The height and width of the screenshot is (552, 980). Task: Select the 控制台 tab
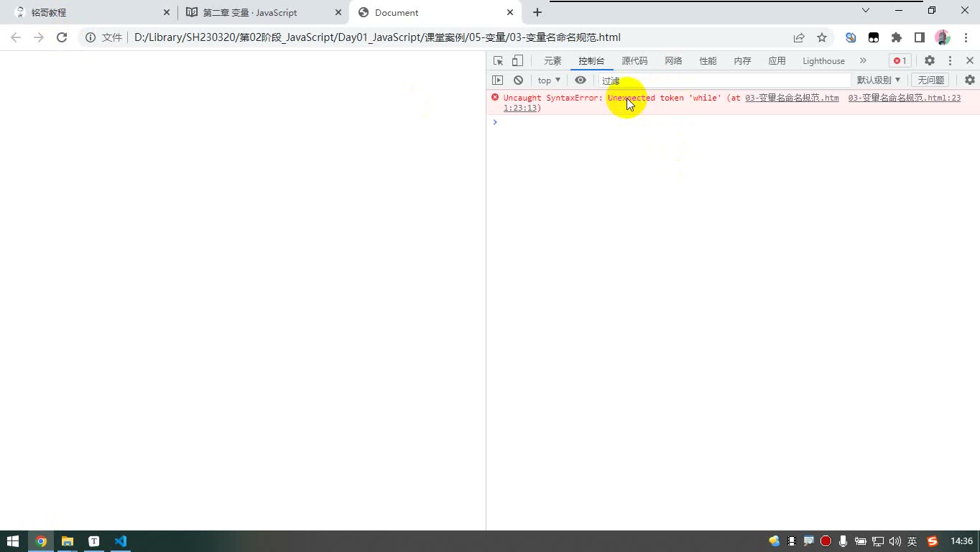coord(591,61)
